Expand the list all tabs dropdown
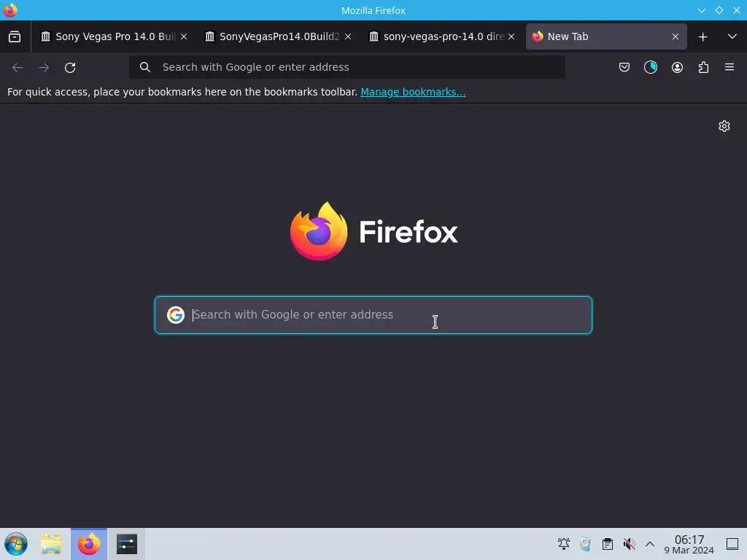 point(732,36)
